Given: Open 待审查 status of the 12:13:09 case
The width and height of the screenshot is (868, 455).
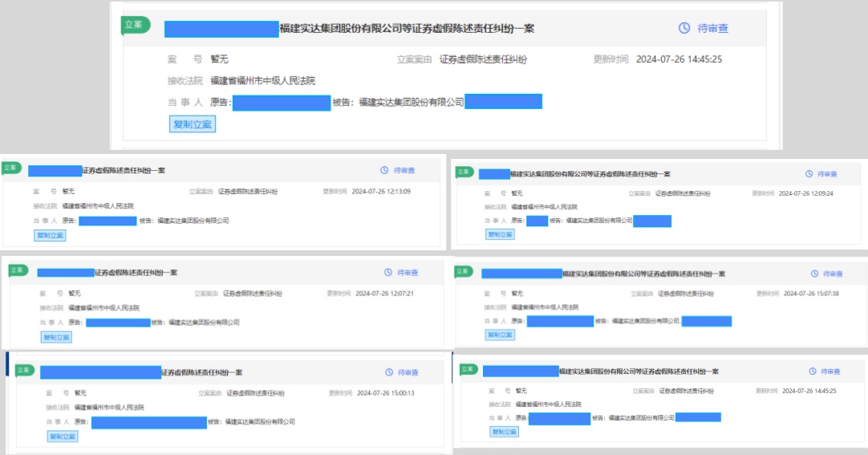Looking at the screenshot, I should pos(404,170).
